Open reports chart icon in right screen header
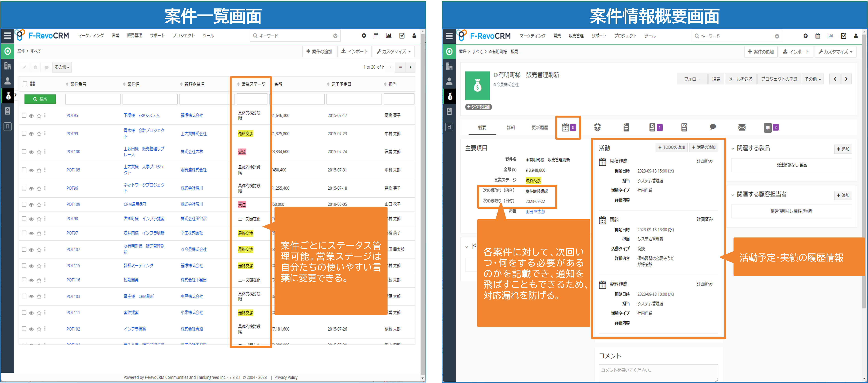The height and width of the screenshot is (383, 868). point(830,36)
